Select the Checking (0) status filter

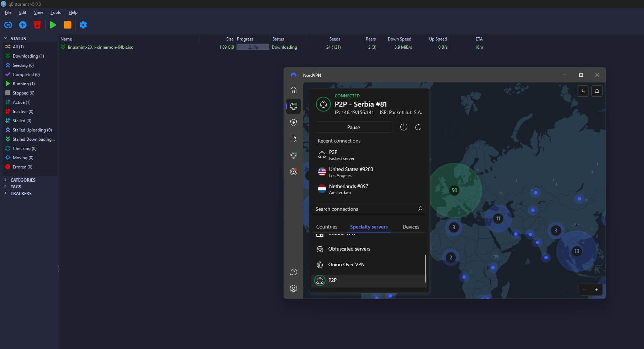coord(30,149)
